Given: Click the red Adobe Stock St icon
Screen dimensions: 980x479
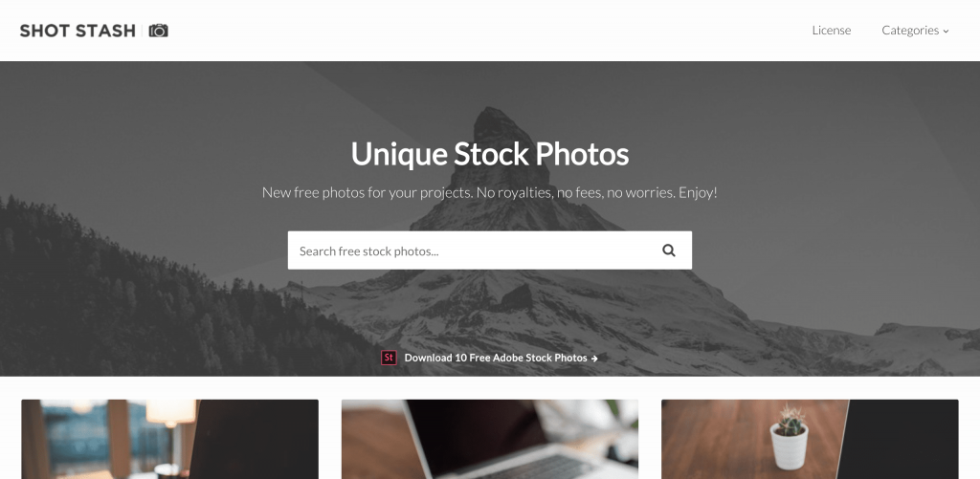Looking at the screenshot, I should [x=389, y=358].
